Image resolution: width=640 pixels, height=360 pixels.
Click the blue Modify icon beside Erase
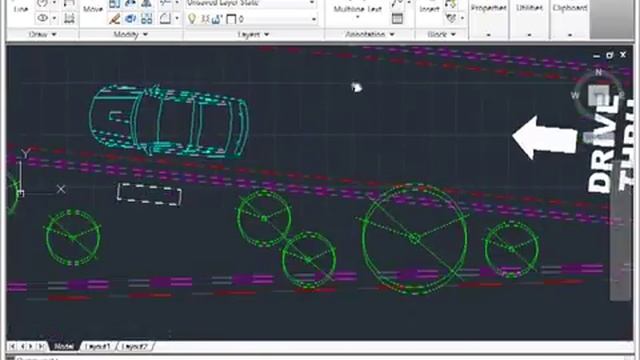(x=131, y=19)
